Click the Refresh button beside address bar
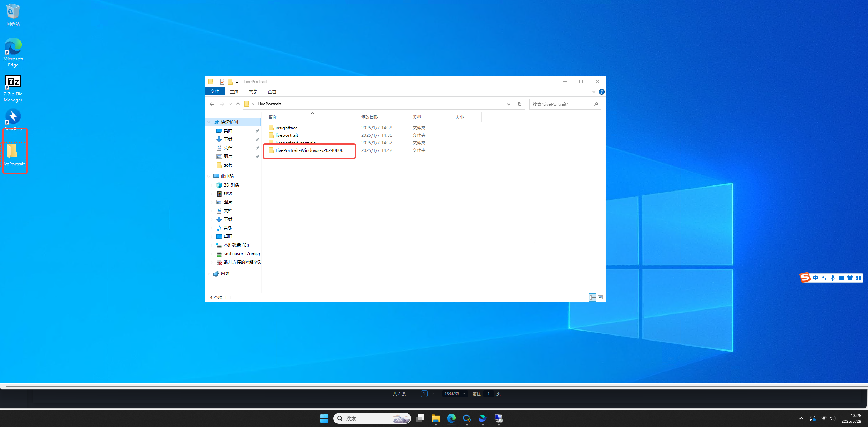Image resolution: width=868 pixels, height=427 pixels. [x=520, y=104]
